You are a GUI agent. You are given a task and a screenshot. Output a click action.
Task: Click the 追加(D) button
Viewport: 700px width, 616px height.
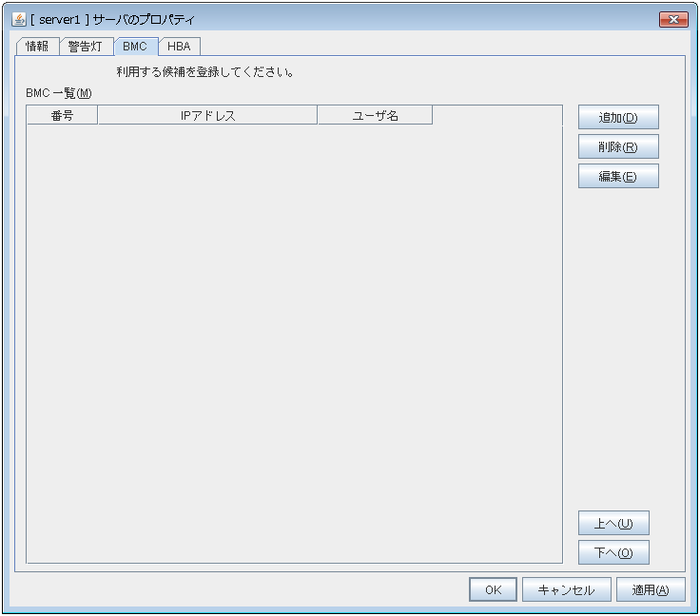618,117
